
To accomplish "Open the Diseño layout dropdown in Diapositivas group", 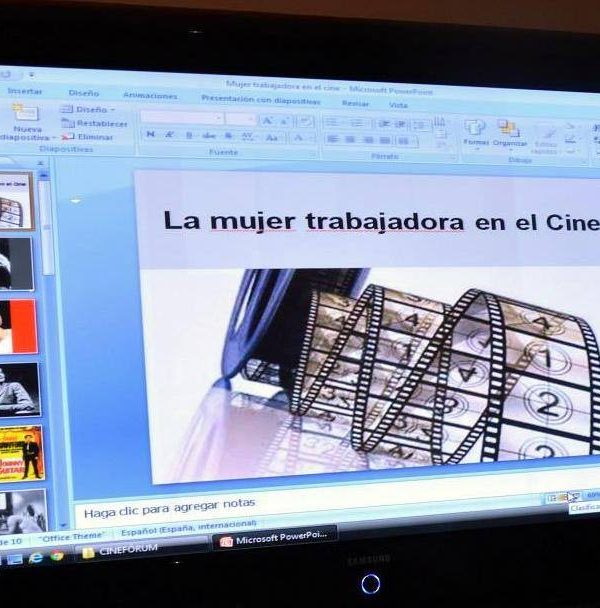I will (88, 109).
